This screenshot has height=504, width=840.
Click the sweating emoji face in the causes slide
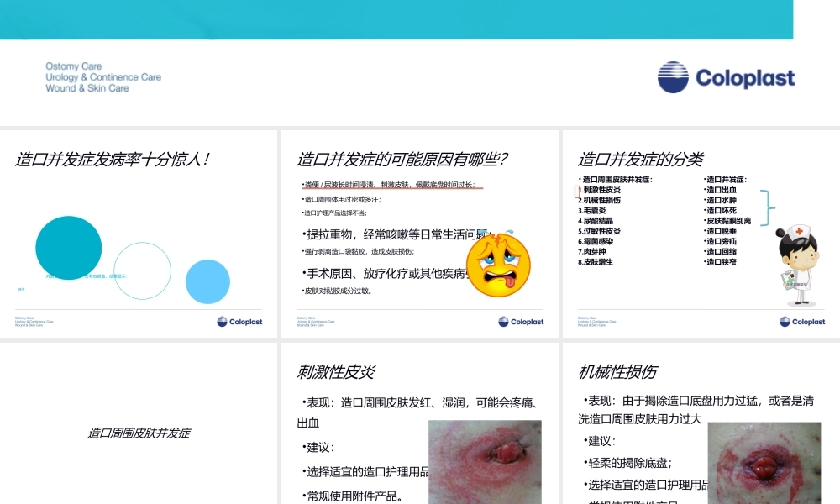click(x=498, y=265)
